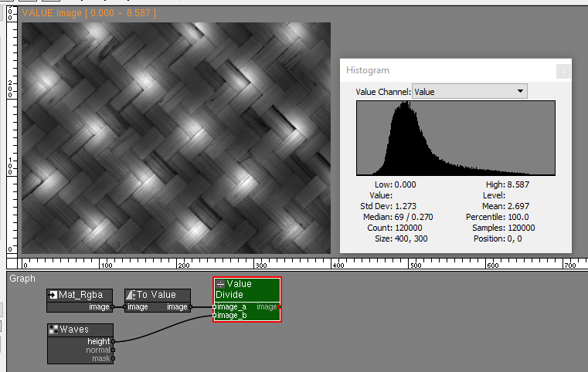Open the Value Channel dropdown

[x=470, y=92]
